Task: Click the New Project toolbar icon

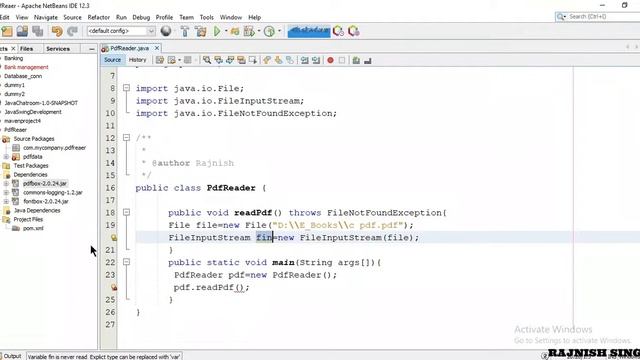Action: pyautogui.click(x=7, y=31)
